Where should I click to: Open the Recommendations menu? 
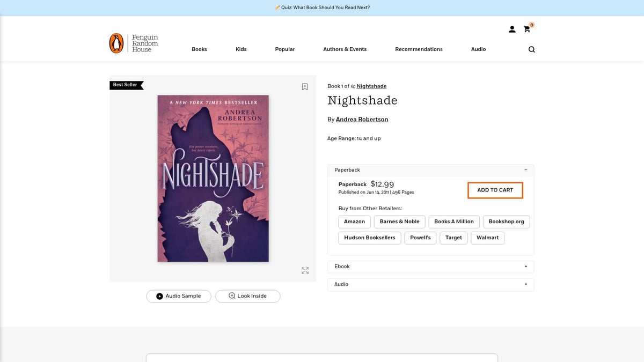pyautogui.click(x=419, y=49)
